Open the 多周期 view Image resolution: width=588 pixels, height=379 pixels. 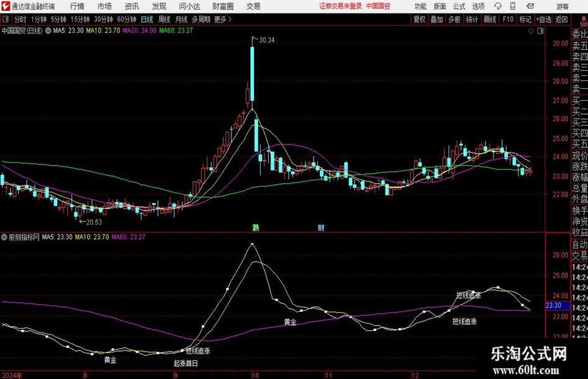[201, 19]
